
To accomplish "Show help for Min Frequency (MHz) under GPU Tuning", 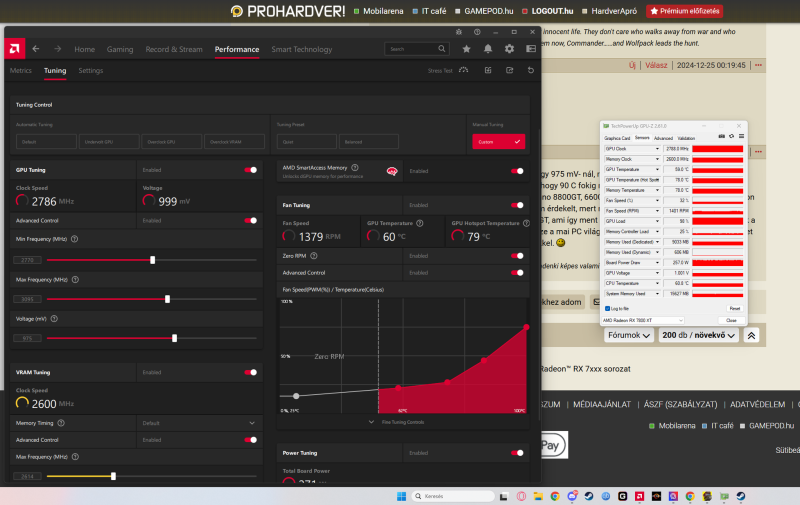I will 74,239.
